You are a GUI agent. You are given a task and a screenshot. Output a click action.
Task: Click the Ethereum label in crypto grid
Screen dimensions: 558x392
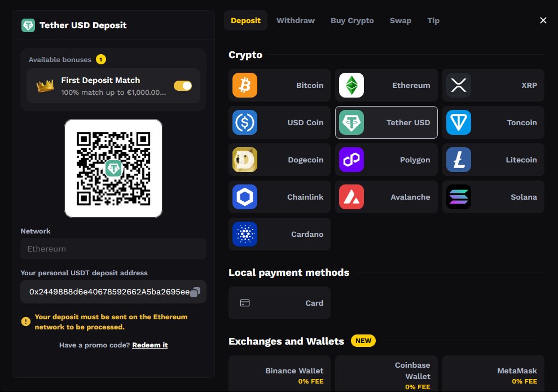pyautogui.click(x=411, y=85)
